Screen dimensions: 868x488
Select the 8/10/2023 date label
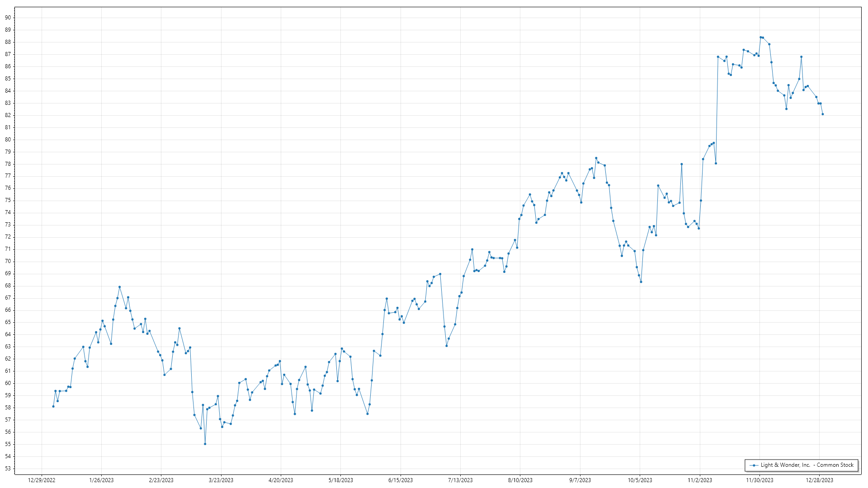[x=520, y=480]
